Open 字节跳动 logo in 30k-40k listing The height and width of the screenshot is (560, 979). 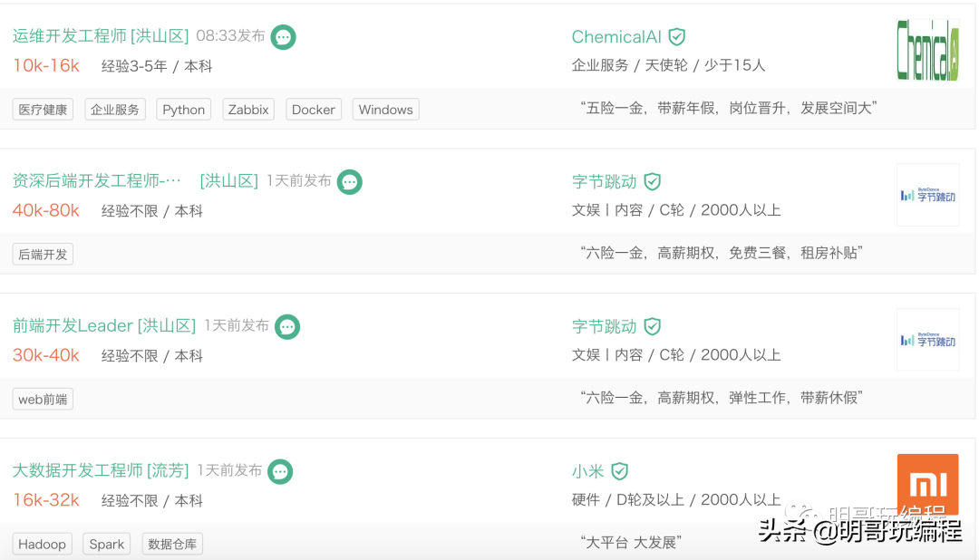pyautogui.click(x=928, y=340)
